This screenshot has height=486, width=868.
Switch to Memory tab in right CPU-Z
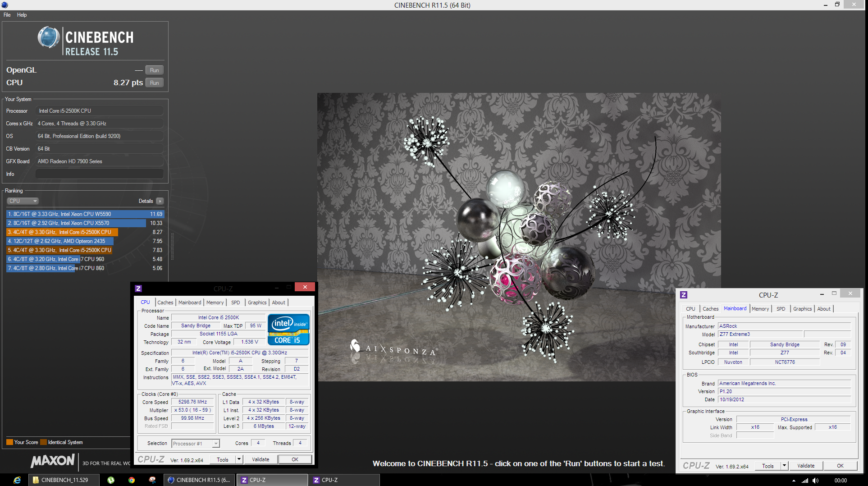coord(760,309)
